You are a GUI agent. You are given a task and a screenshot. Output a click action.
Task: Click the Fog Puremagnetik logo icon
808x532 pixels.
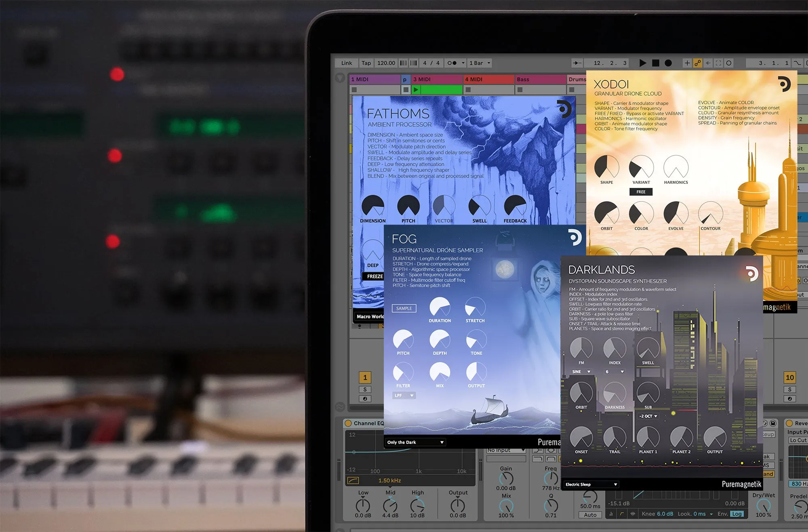574,238
